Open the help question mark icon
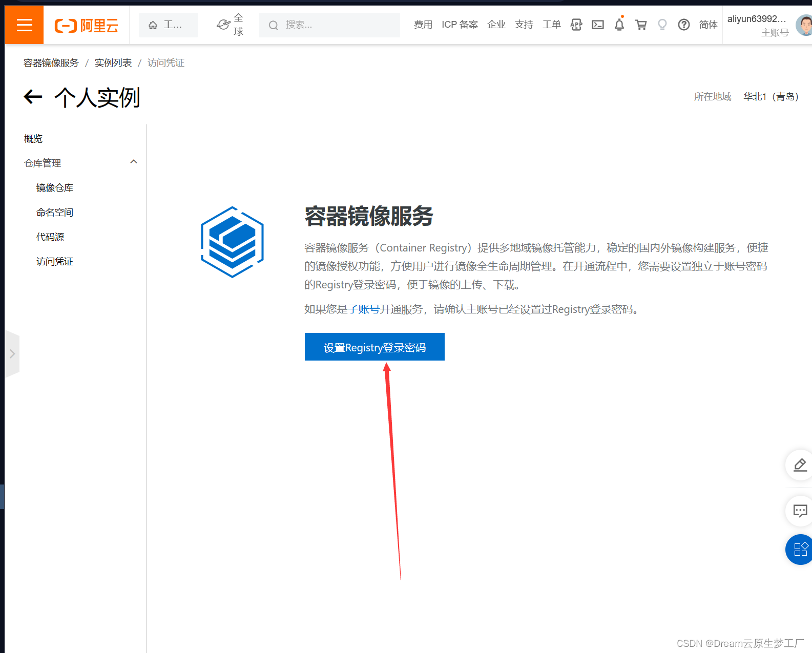Image resolution: width=812 pixels, height=653 pixels. click(x=684, y=25)
